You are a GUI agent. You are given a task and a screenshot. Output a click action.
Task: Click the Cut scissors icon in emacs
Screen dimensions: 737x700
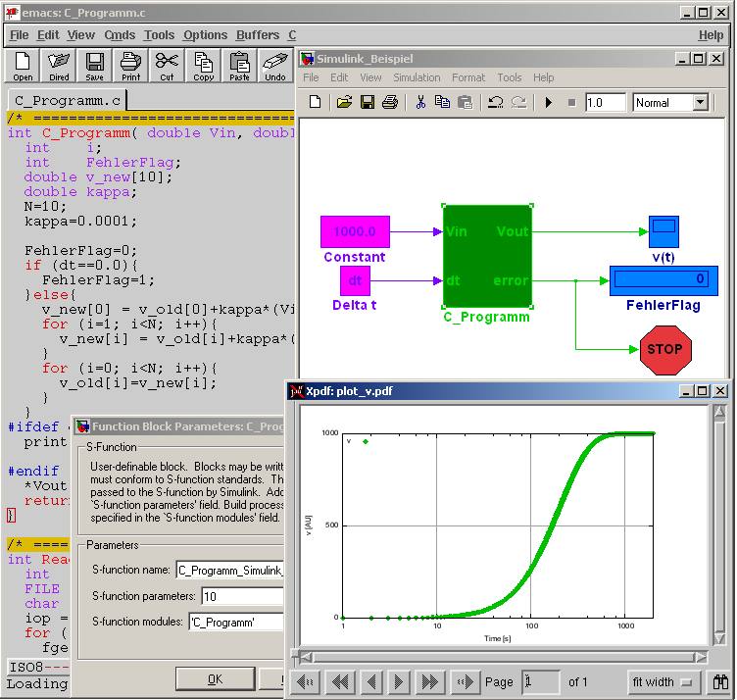(167, 66)
